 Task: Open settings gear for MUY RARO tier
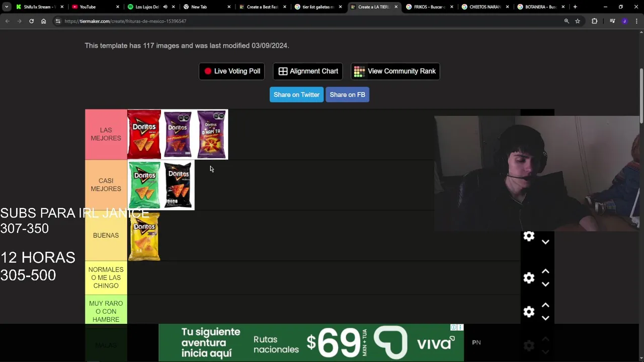tap(529, 312)
